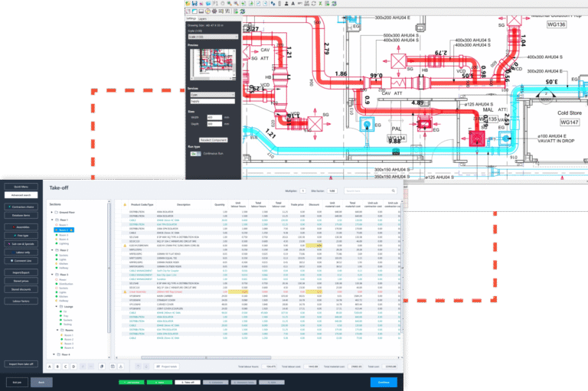588x391 pixels.
Task: Toggle the Continuous Run switch
Action: coord(195,154)
